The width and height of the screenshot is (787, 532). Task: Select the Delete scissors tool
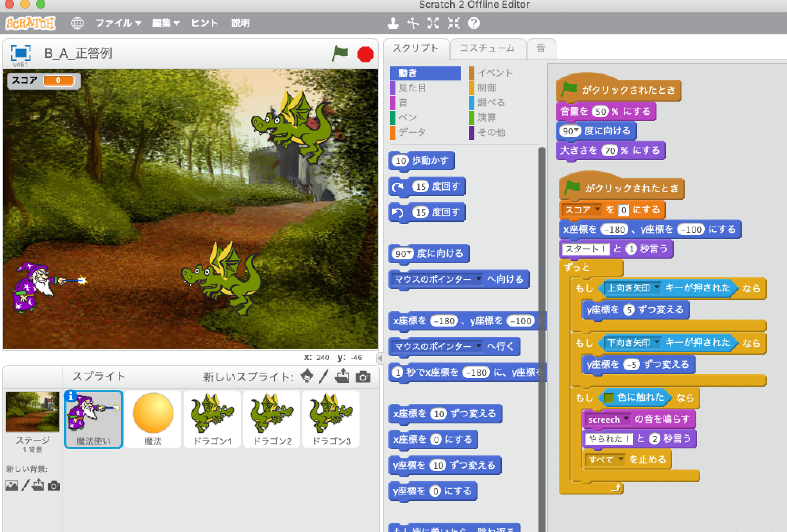coord(413,23)
